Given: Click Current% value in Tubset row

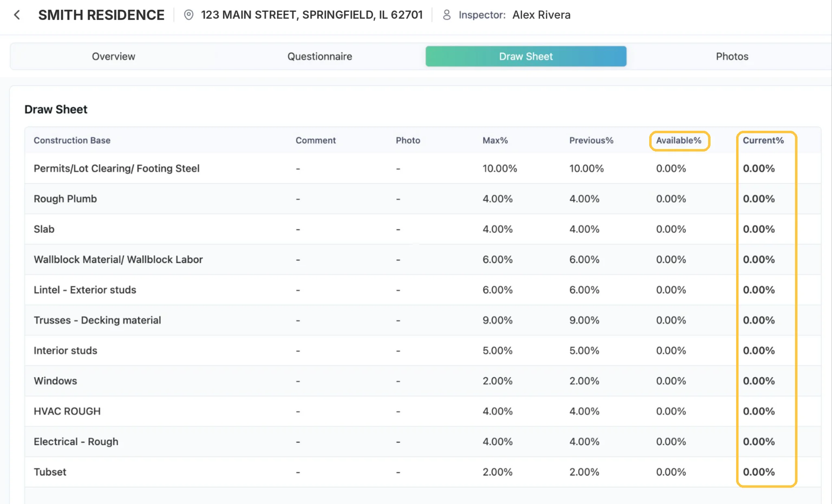Looking at the screenshot, I should click(758, 472).
